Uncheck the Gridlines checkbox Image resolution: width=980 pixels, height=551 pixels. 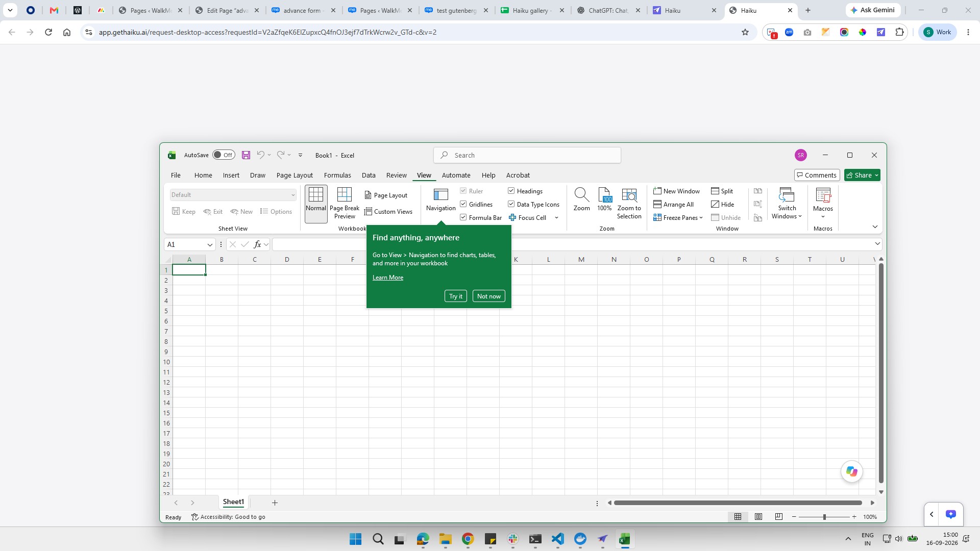coord(463,204)
